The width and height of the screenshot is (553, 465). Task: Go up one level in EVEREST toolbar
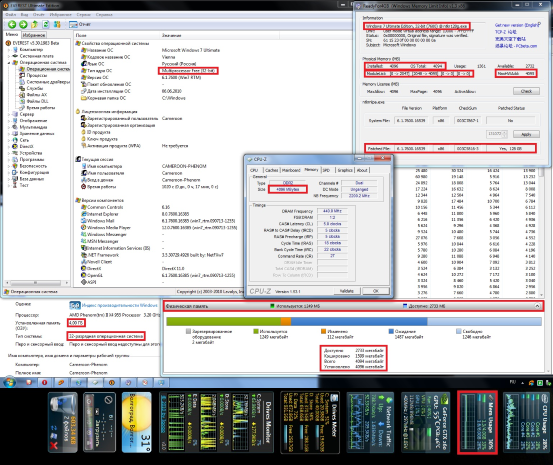[34, 24]
